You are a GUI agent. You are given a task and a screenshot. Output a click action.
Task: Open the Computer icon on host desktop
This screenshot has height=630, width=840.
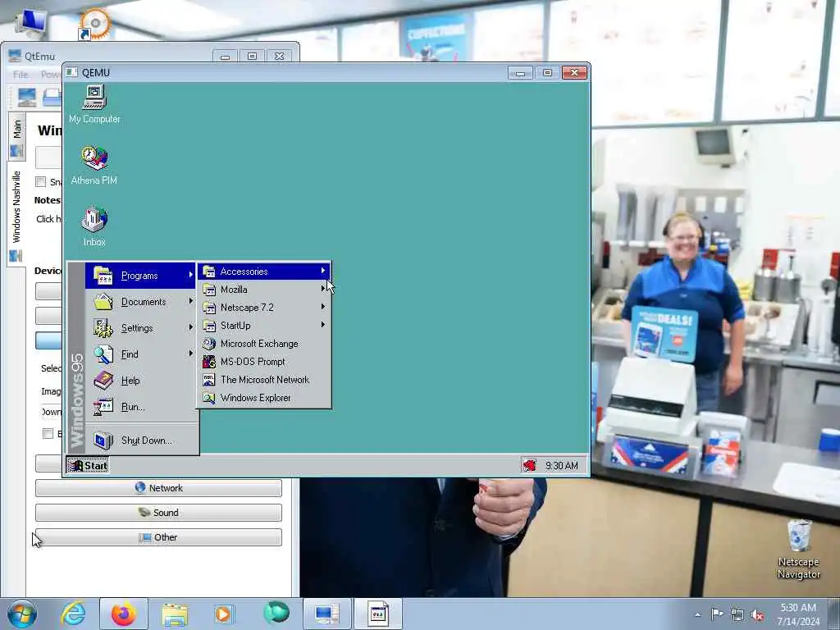point(32,23)
